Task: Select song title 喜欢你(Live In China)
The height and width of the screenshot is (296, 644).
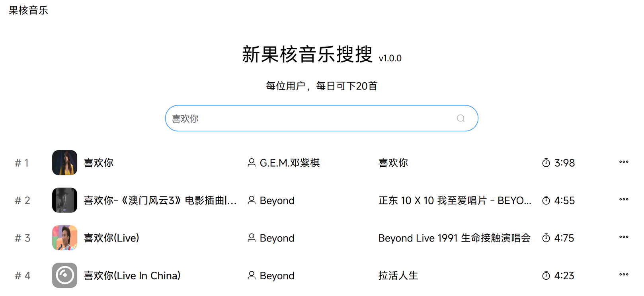Action: [132, 276]
